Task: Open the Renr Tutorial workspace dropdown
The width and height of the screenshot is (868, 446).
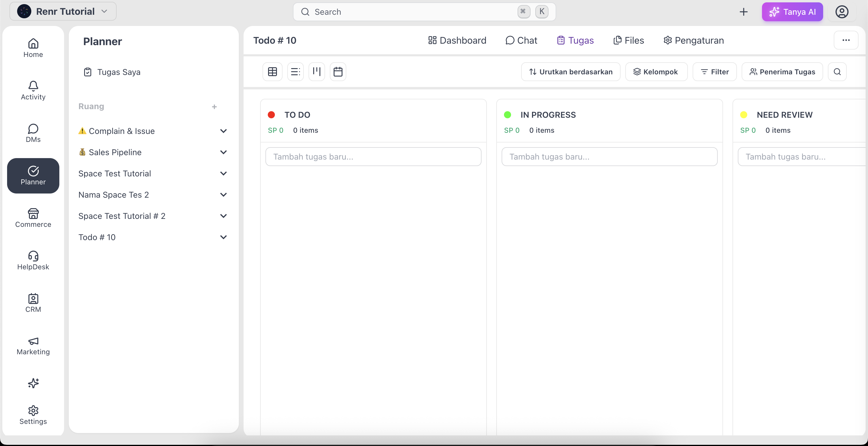Action: click(x=63, y=12)
